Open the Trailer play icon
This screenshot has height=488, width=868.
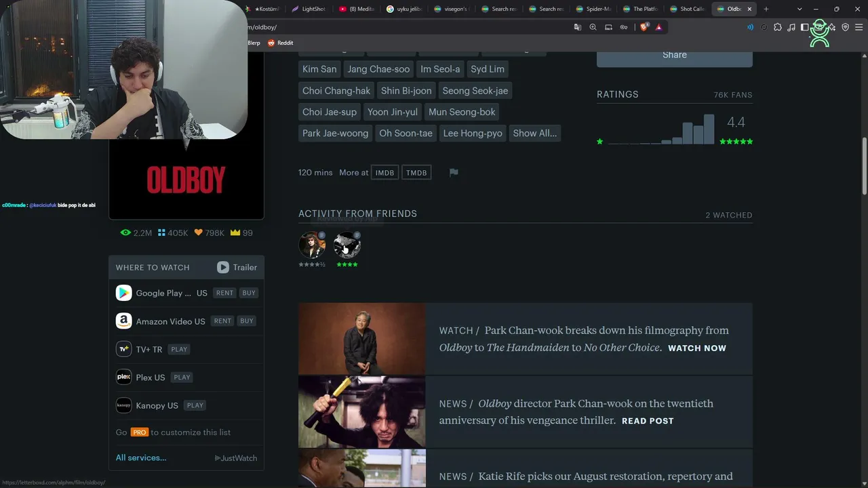click(223, 267)
